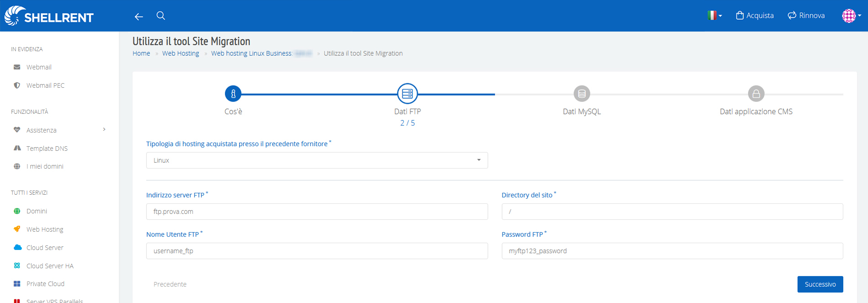Click the 2 / 5 step counter
Image resolution: width=868 pixels, height=303 pixels.
[407, 123]
